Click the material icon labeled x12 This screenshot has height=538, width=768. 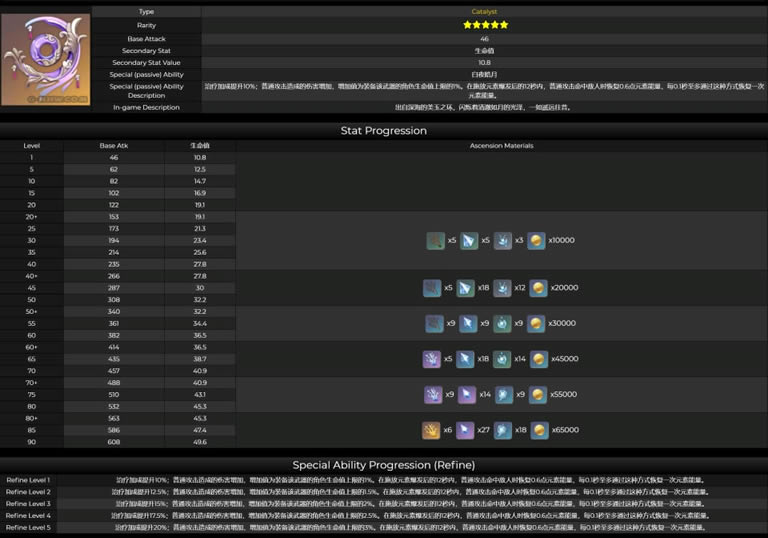pyautogui.click(x=501, y=288)
